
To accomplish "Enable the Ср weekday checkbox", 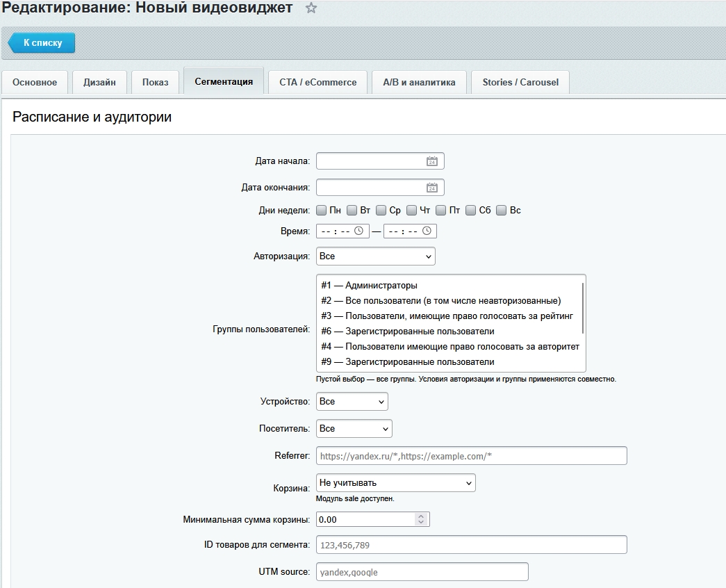I will point(381,211).
